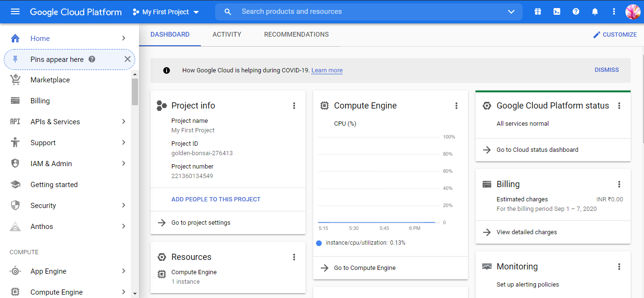Follow the Learn more link
Viewport: 644px width, 298px height.
click(x=327, y=70)
